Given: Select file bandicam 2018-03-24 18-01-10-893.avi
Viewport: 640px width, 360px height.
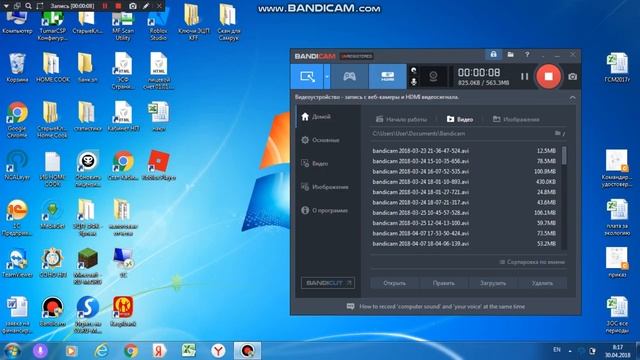Looking at the screenshot, I should pyautogui.click(x=464, y=182).
